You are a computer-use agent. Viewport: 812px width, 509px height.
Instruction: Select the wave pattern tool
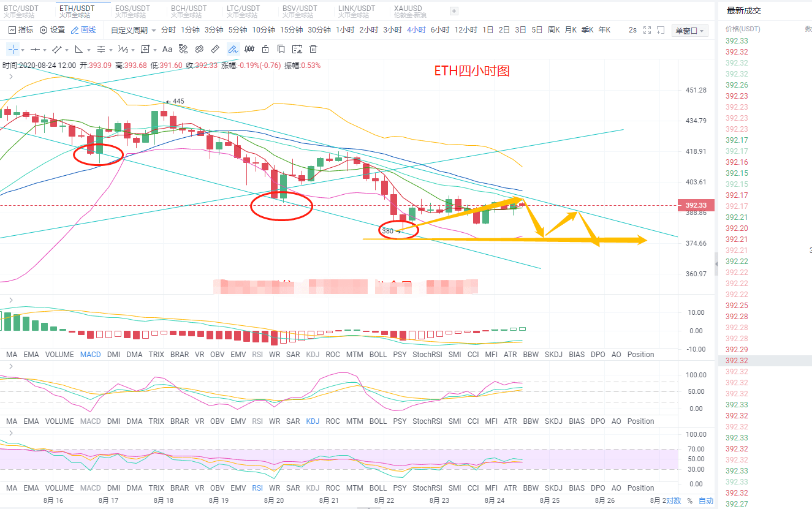tap(123, 49)
